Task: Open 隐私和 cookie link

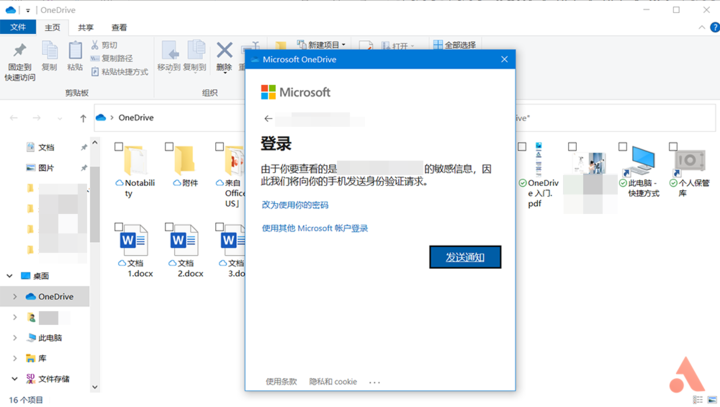Action: pyautogui.click(x=333, y=382)
